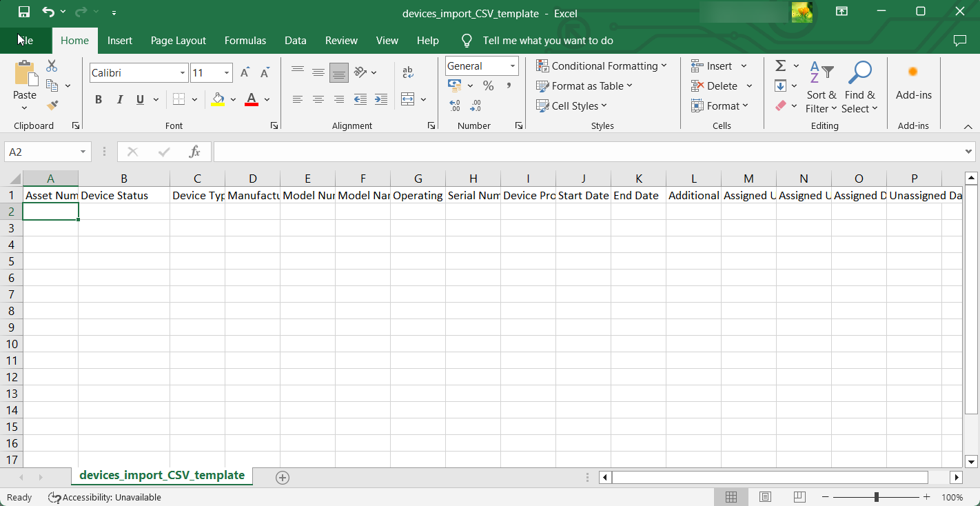Apply borders using the Borders icon
980x506 pixels.
click(x=178, y=99)
